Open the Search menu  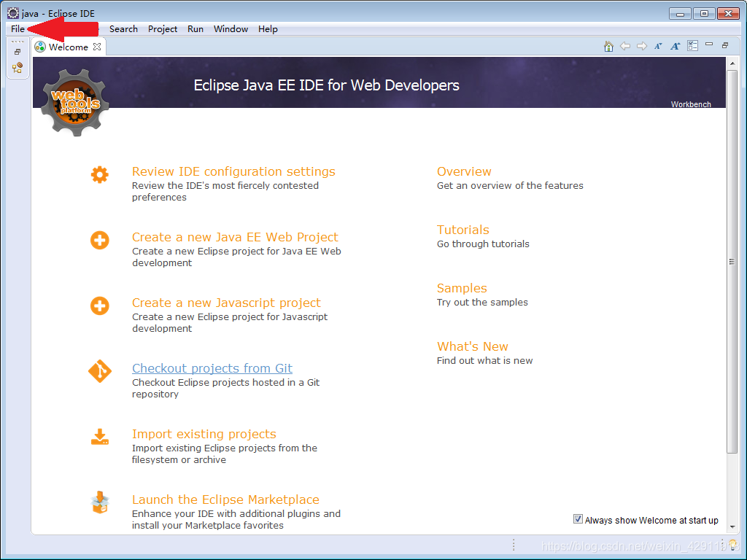[123, 29]
